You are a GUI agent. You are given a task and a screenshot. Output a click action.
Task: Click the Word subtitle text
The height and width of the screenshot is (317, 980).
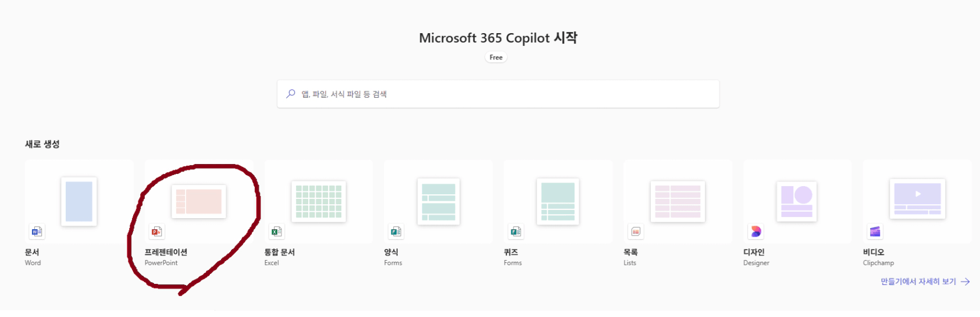coord(33,263)
